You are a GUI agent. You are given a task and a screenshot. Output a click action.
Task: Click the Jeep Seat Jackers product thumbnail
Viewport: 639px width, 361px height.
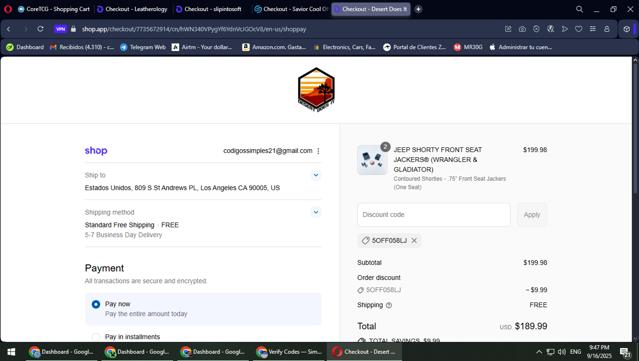(x=372, y=160)
